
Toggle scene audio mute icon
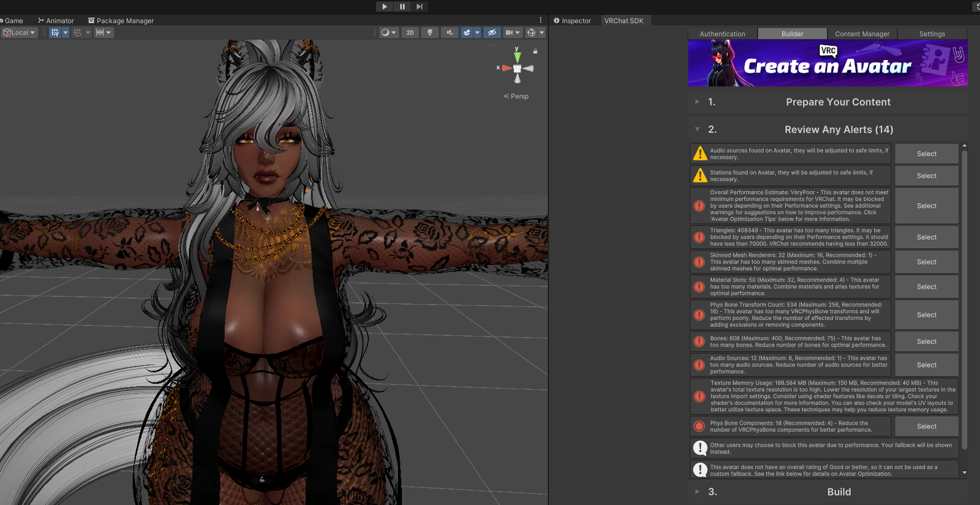(450, 32)
